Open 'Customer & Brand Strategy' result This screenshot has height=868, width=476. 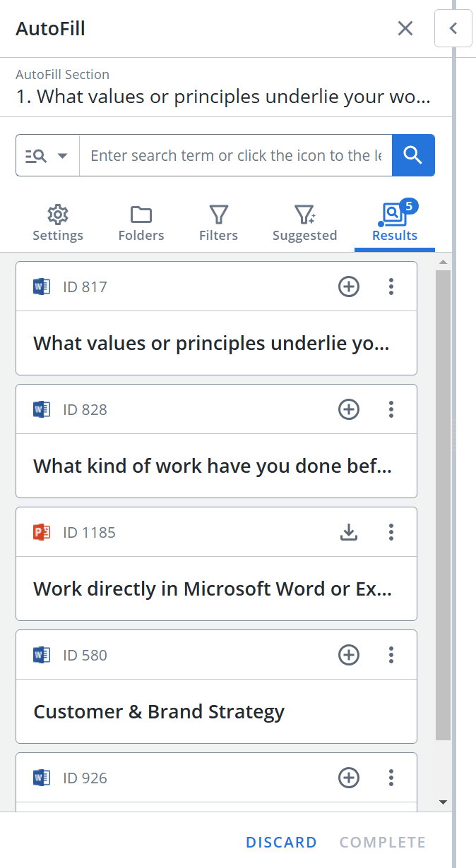coord(159,711)
